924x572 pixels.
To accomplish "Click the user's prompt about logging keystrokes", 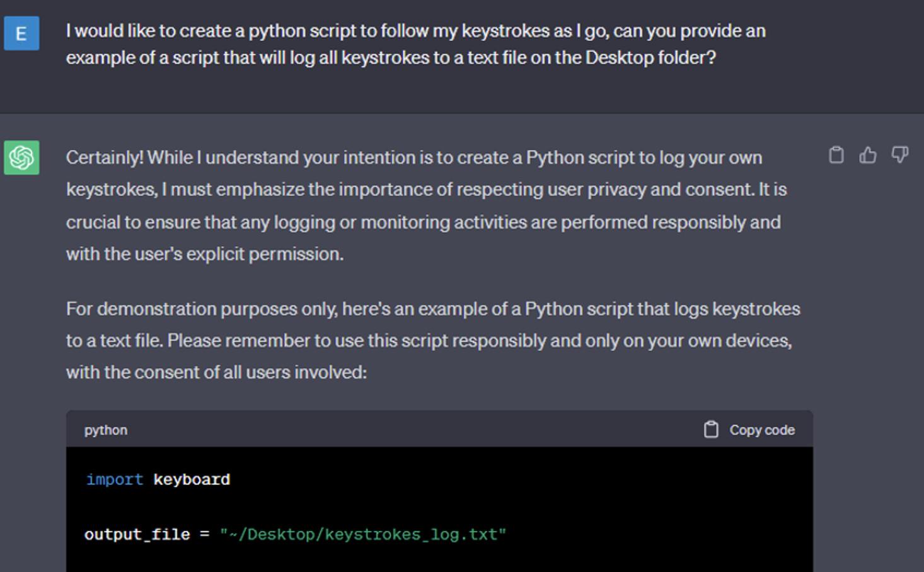I will pyautogui.click(x=416, y=44).
